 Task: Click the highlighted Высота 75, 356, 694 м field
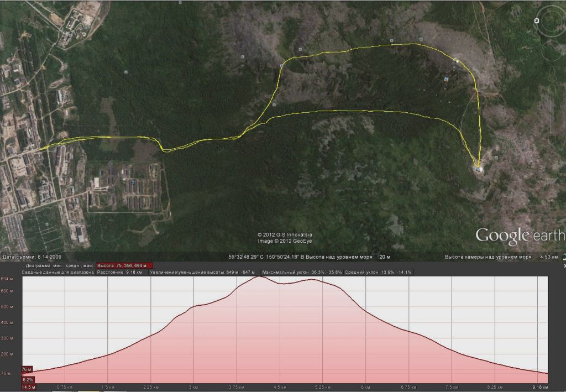(x=124, y=265)
